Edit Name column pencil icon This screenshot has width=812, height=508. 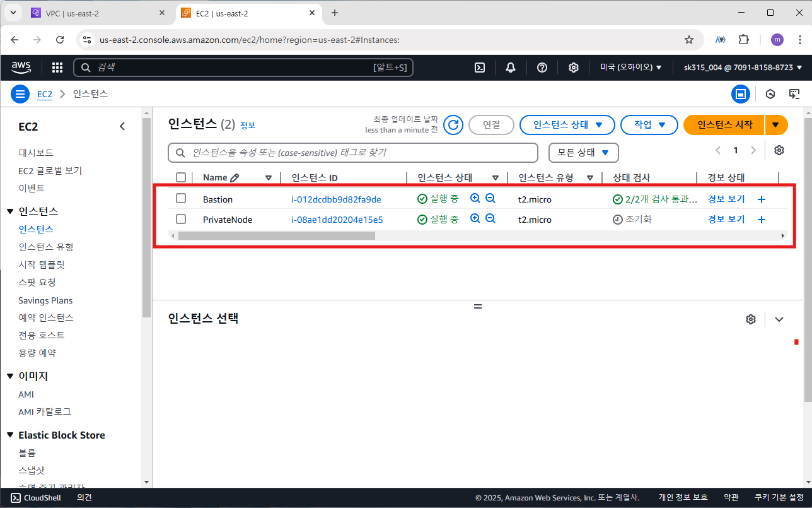point(235,178)
